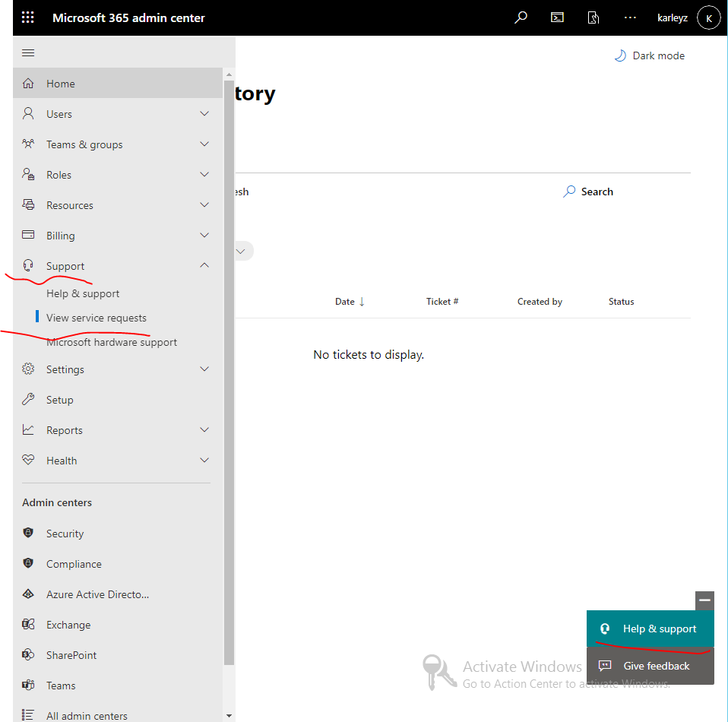Open the Security admin center label

click(65, 534)
